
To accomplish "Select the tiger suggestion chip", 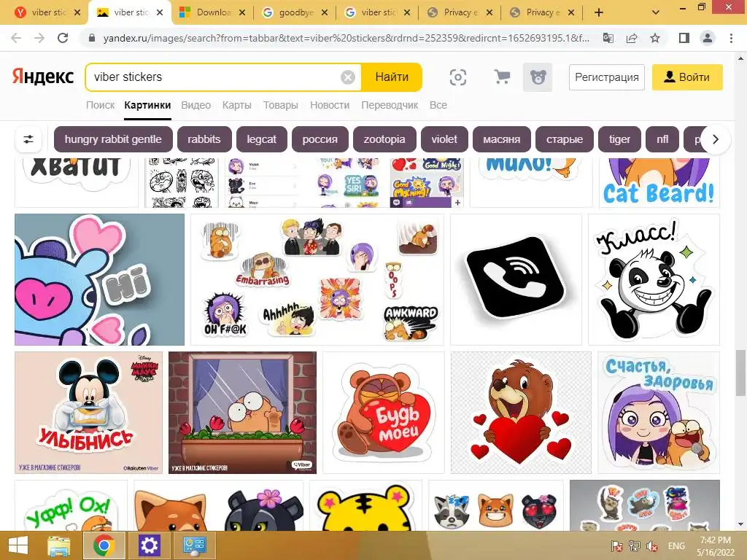I will point(619,139).
